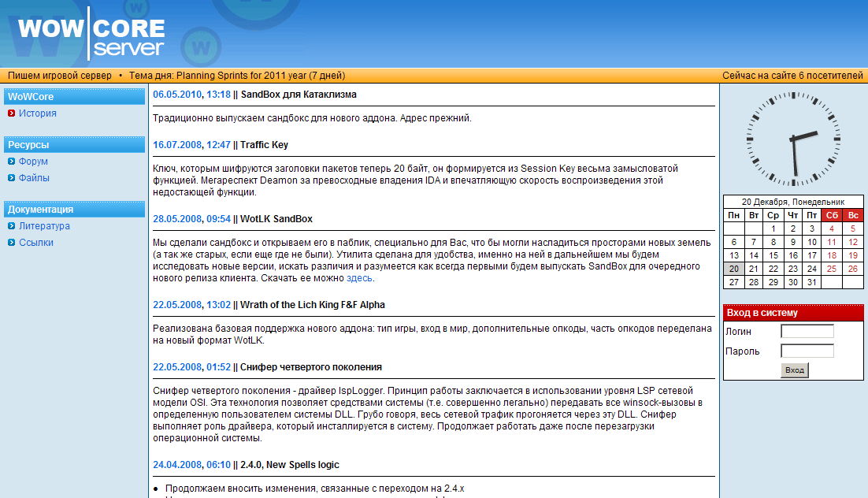The image size is (868, 498).
Task: Select day 25 in the calendar
Action: [832, 269]
